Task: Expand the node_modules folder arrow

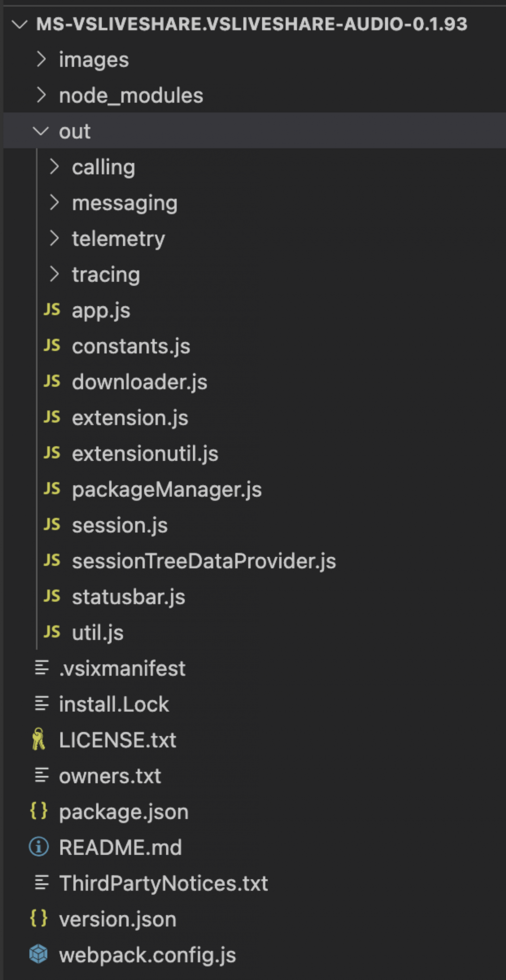Action: tap(41, 95)
